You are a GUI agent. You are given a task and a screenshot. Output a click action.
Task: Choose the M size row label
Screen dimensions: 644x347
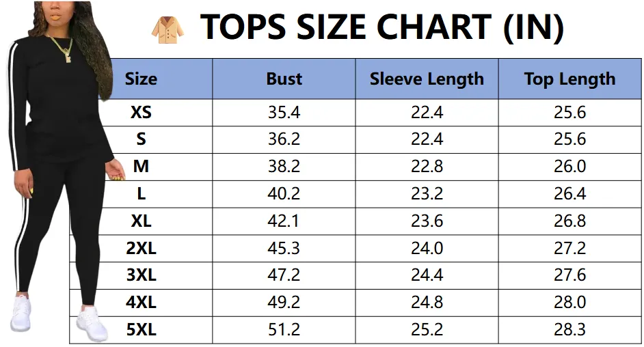[141, 167]
